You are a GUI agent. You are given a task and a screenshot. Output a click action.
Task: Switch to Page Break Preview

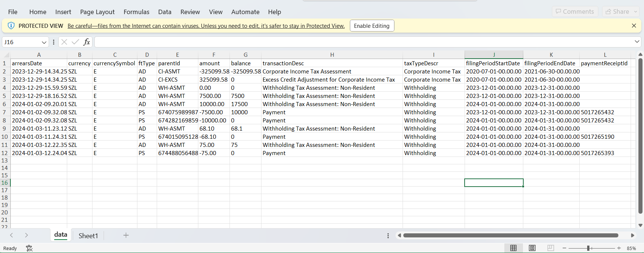click(x=550, y=248)
